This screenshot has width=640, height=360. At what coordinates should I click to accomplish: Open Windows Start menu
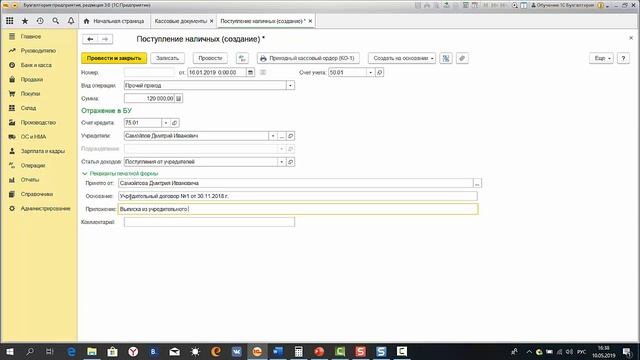[9, 351]
